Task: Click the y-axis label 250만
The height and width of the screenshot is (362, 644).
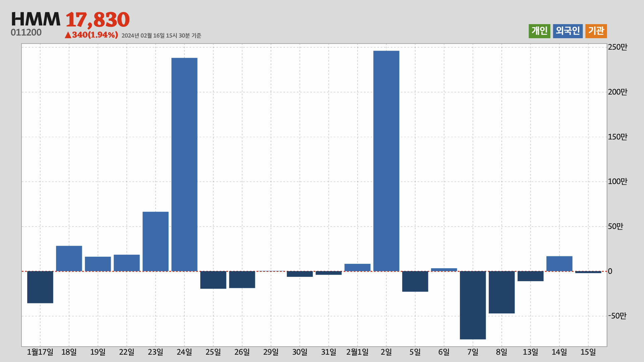Action: coord(618,47)
